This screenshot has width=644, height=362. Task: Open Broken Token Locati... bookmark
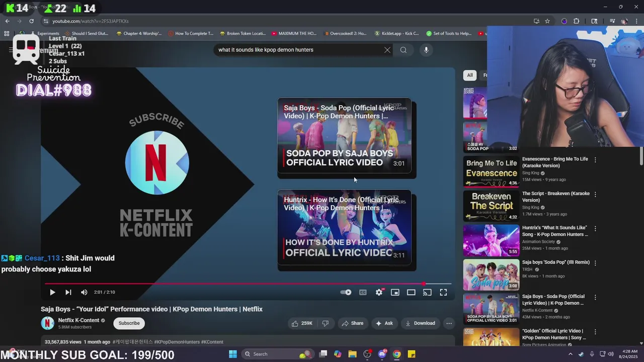tap(243, 34)
